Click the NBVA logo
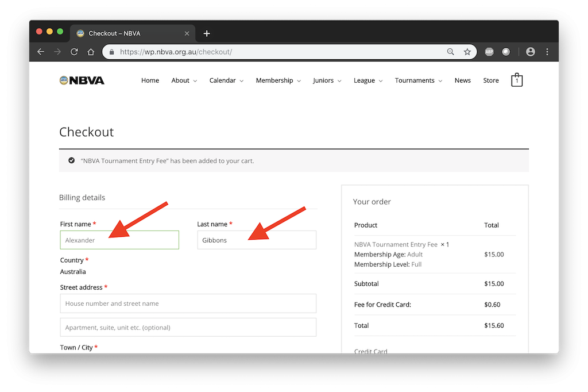This screenshot has width=588, height=392. click(82, 80)
